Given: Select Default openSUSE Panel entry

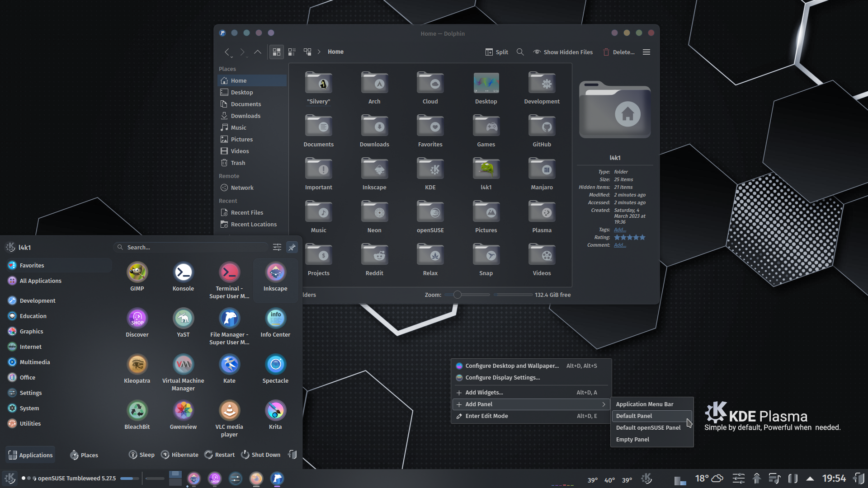Looking at the screenshot, I should coord(652,428).
